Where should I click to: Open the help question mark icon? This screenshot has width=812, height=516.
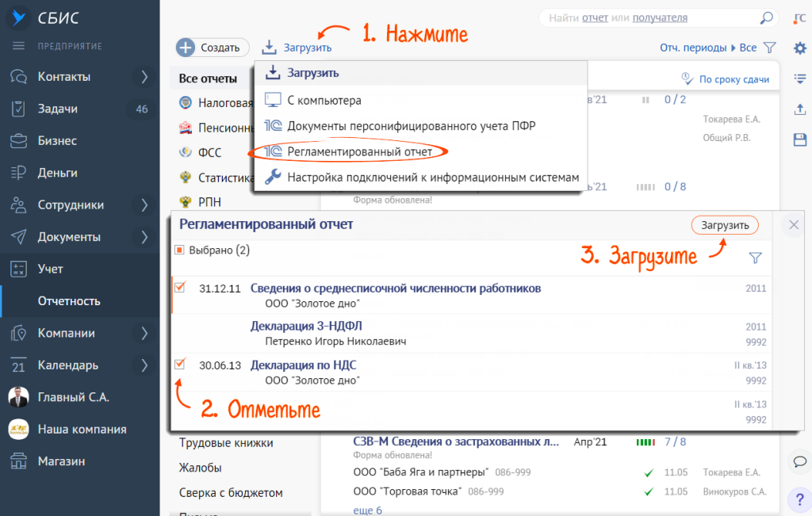800,500
